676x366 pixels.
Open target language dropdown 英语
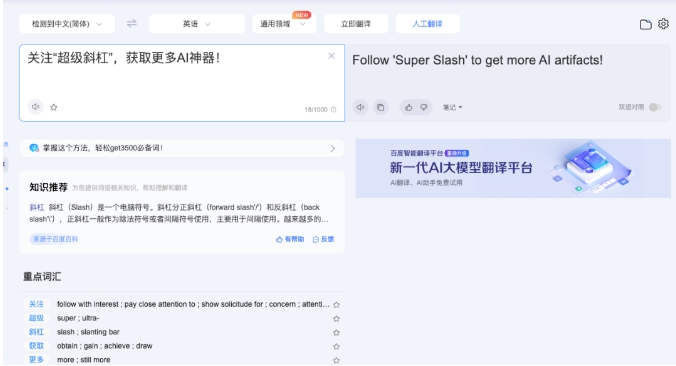197,24
